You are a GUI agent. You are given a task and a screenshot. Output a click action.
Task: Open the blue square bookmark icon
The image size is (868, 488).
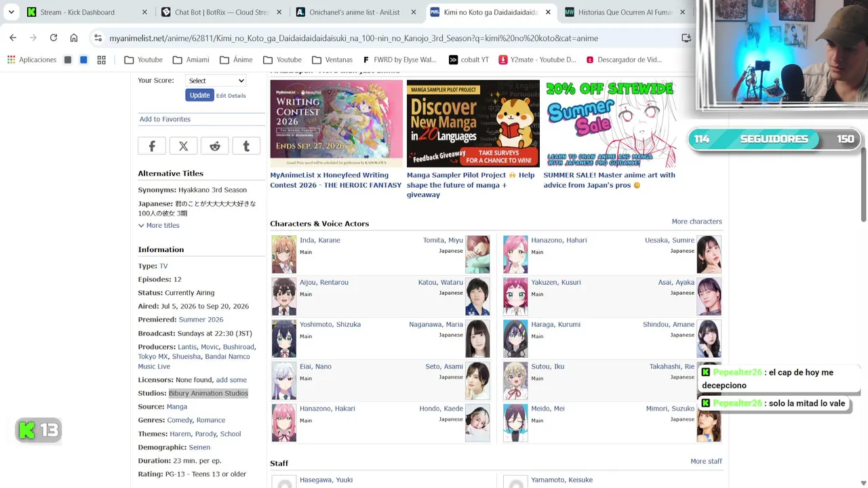(83, 60)
